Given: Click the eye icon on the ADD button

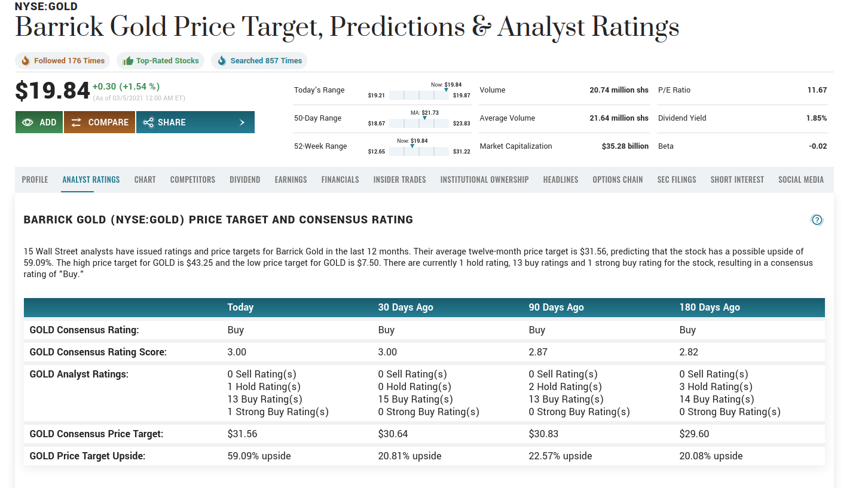Looking at the screenshot, I should point(26,122).
